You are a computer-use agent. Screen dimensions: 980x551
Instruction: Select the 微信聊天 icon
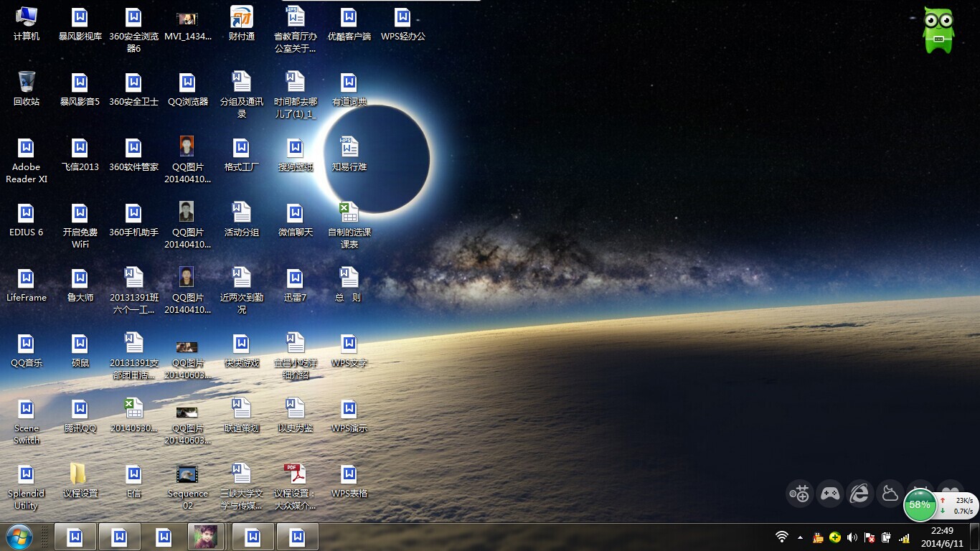pyautogui.click(x=296, y=220)
